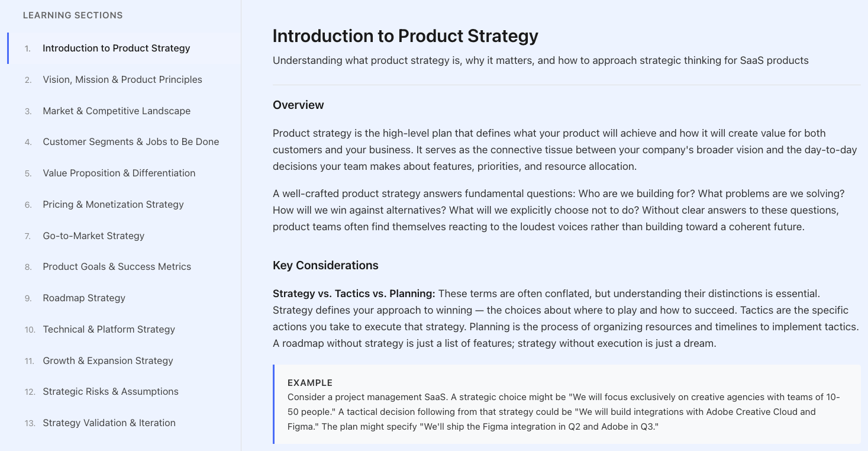
Task: Select Go-to-Market Strategy in the sidebar
Action: (93, 236)
